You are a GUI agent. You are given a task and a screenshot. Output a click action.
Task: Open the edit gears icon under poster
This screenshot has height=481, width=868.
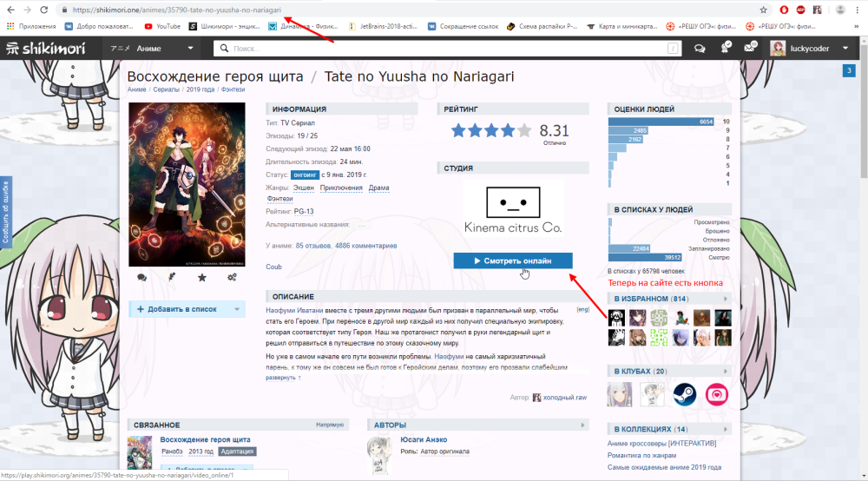232,277
